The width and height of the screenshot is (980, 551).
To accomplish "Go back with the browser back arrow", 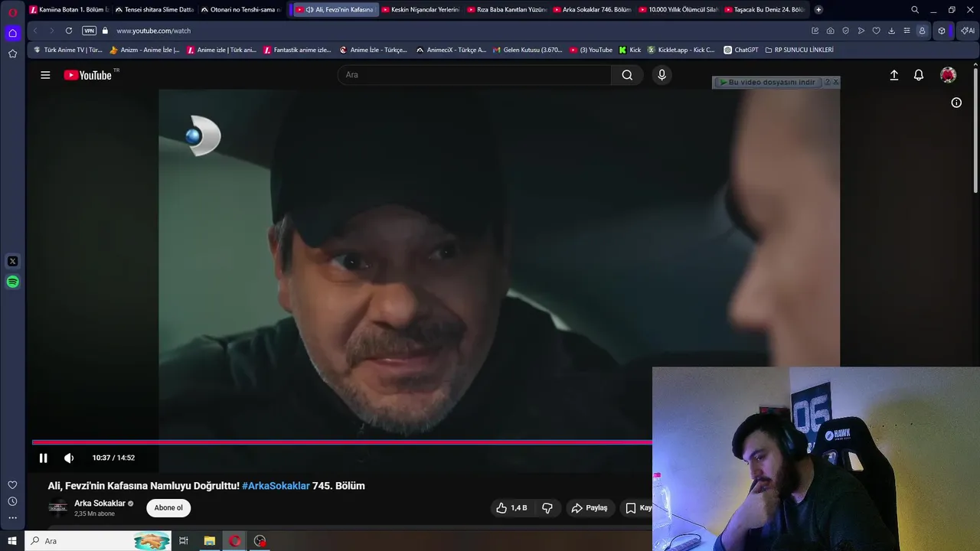I will click(x=35, y=31).
